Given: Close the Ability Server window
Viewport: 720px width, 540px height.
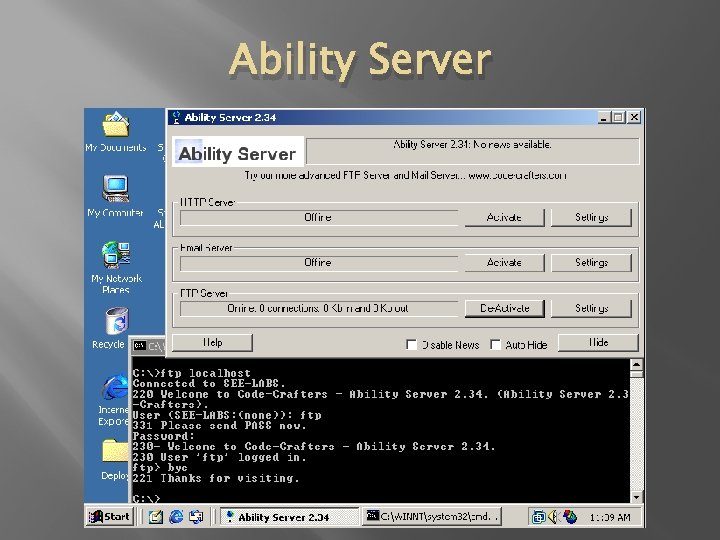Looking at the screenshot, I should [634, 118].
